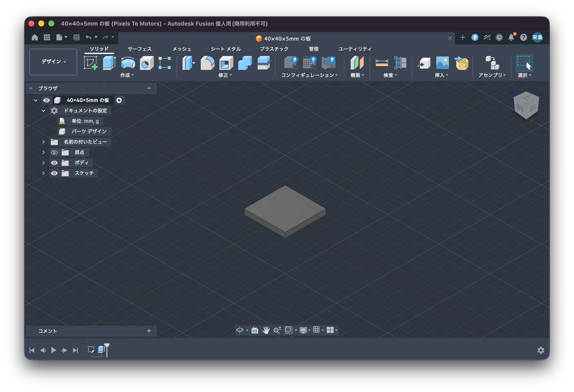The width and height of the screenshot is (574, 392).
Task: Switch to the シート メタル tab
Action: click(x=226, y=49)
